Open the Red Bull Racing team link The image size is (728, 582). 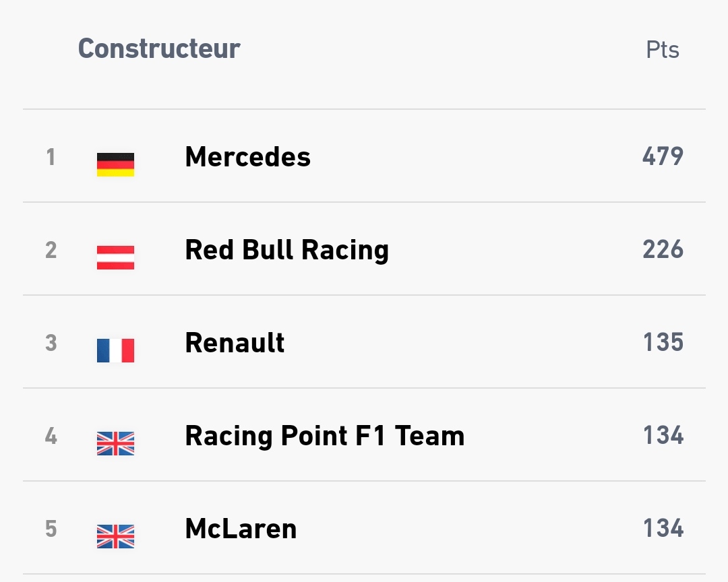[287, 250]
